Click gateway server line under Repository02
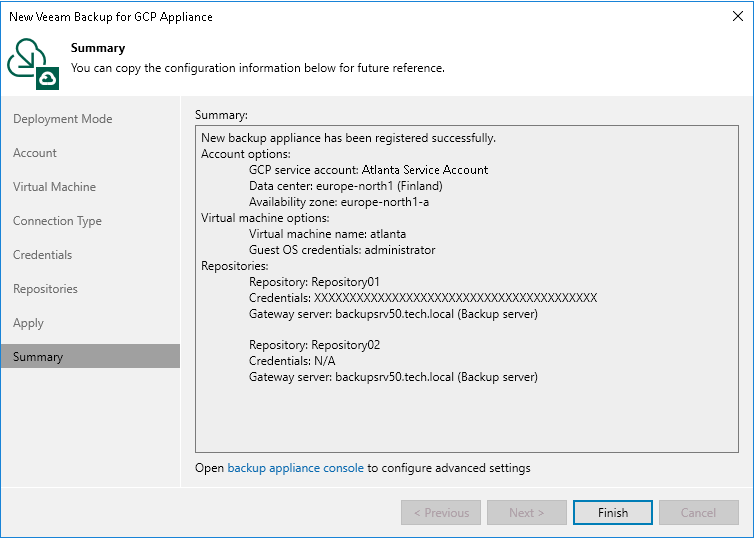This screenshot has height=538, width=754. tap(393, 377)
